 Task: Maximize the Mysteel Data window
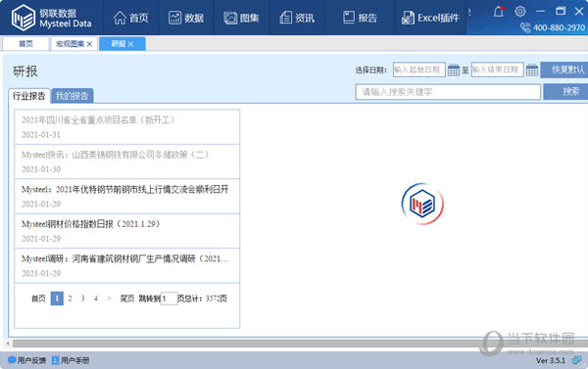tap(561, 11)
